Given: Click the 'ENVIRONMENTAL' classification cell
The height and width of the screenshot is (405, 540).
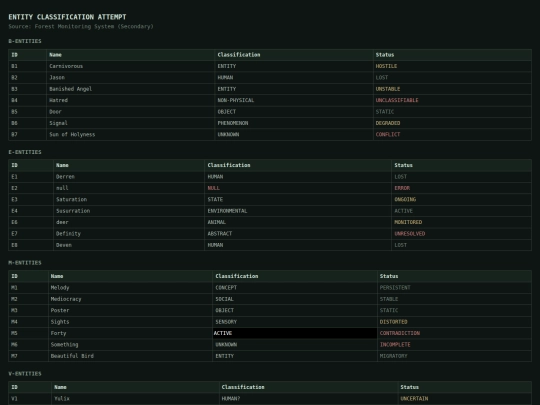Looking at the screenshot, I should pyautogui.click(x=298, y=211).
